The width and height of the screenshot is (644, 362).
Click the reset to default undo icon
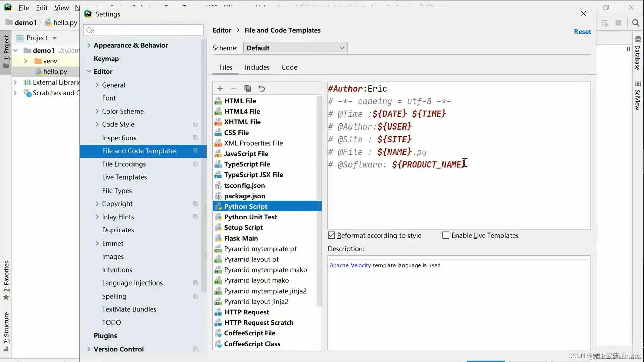click(x=262, y=88)
